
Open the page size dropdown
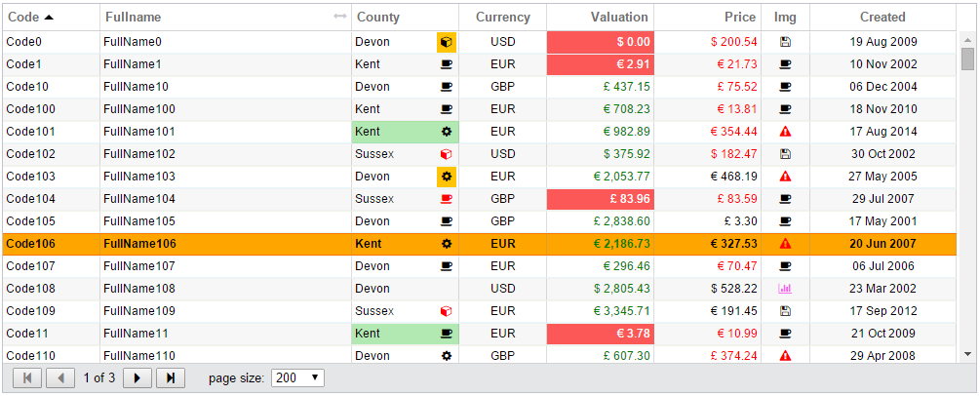pyautogui.click(x=297, y=377)
